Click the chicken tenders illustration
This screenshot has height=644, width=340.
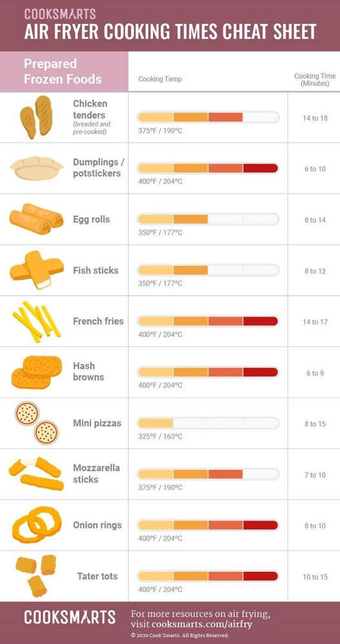(36, 117)
